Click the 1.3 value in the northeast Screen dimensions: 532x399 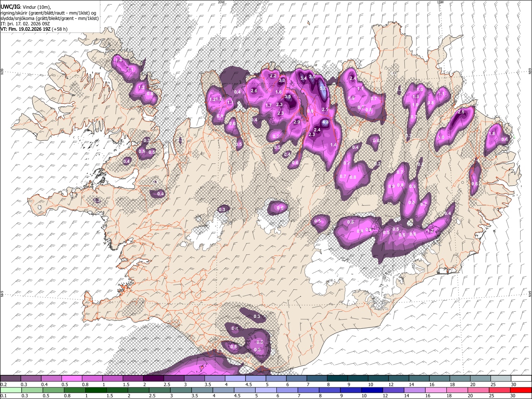pos(416,97)
